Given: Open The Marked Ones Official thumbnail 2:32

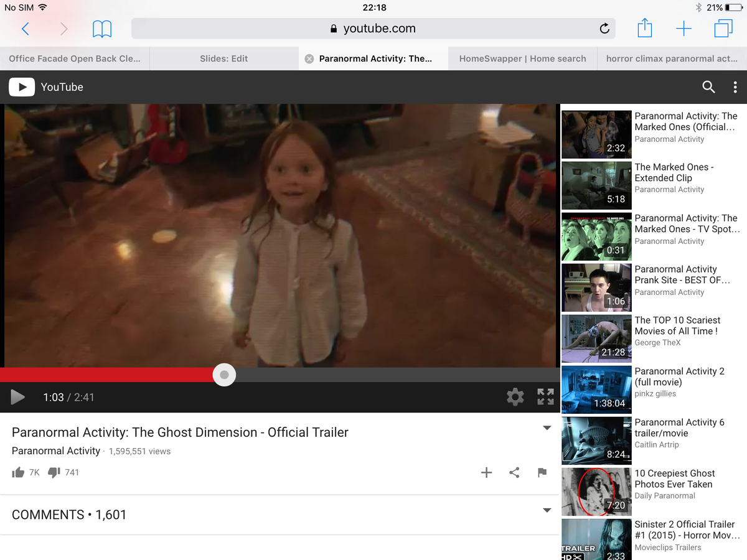Looking at the screenshot, I should [x=596, y=134].
